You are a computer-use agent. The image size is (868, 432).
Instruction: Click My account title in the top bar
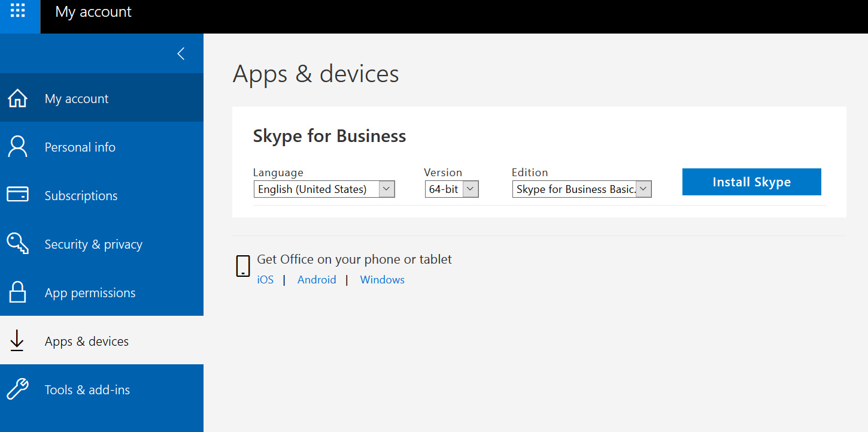pyautogui.click(x=93, y=12)
